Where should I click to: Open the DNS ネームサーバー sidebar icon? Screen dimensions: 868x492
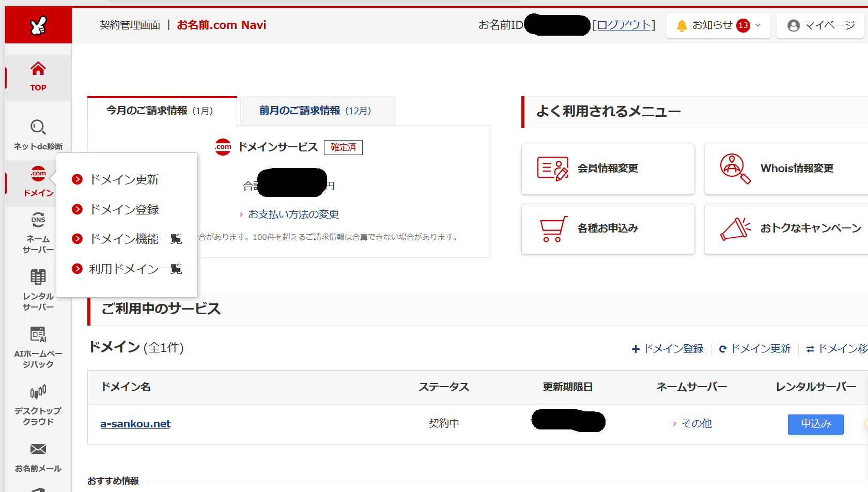pyautogui.click(x=38, y=220)
